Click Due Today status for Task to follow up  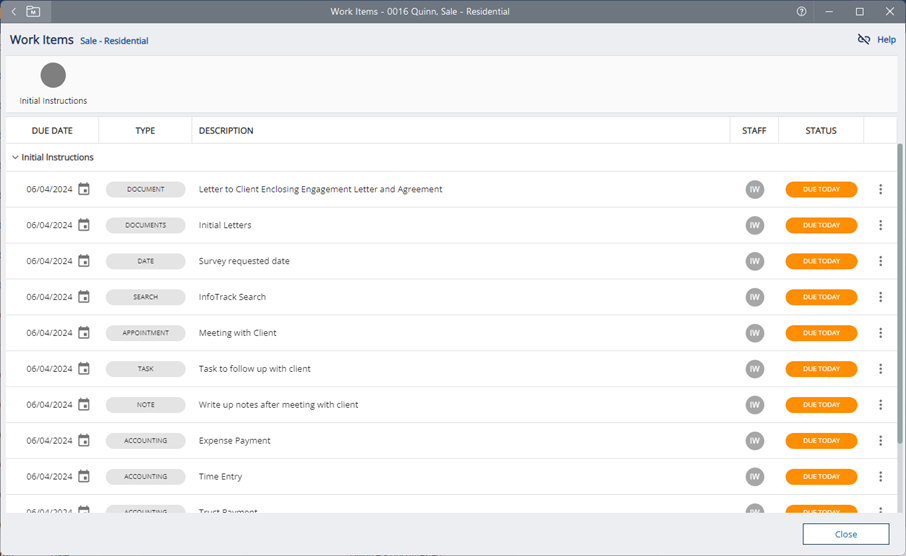tap(821, 369)
